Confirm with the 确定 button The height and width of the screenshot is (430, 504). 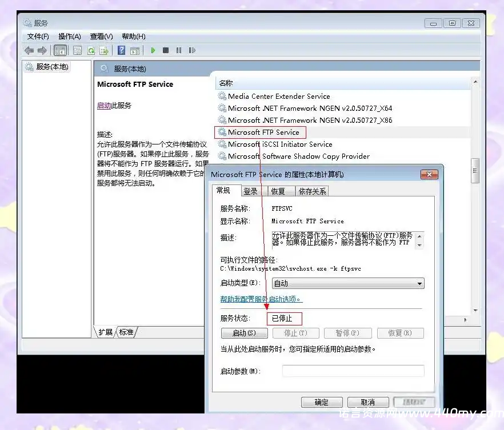click(322, 402)
